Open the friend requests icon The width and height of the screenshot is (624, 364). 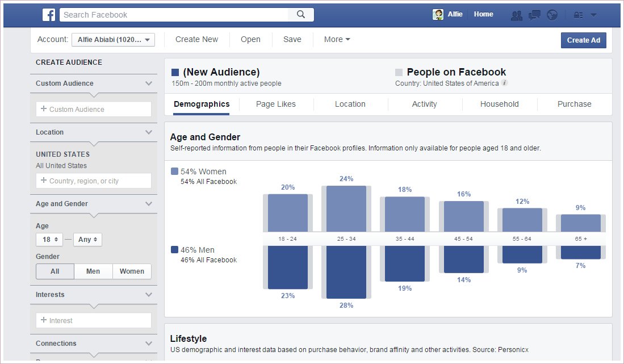(x=516, y=15)
